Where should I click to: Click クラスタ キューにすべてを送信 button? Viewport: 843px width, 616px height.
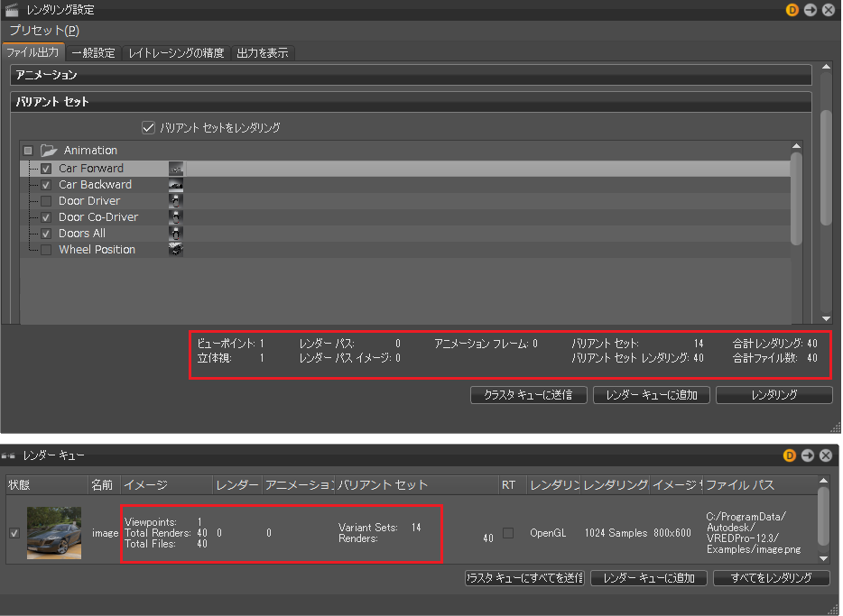coord(524,578)
